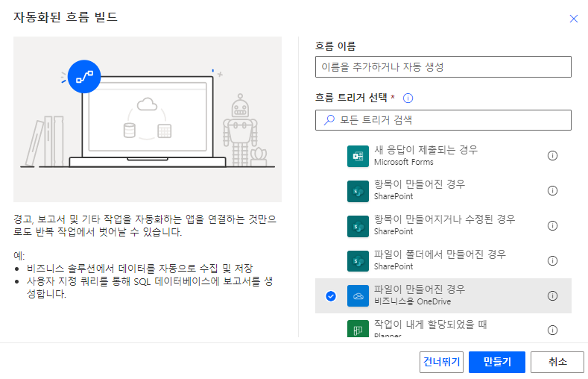Click the 흐름 이름 input field
Screen dimensions: 588x379
pos(443,67)
